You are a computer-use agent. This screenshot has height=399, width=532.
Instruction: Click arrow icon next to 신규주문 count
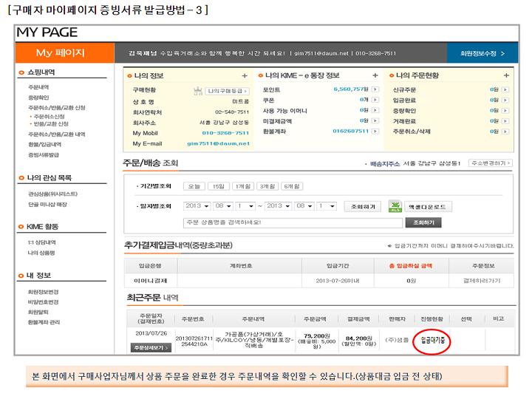coord(505,89)
